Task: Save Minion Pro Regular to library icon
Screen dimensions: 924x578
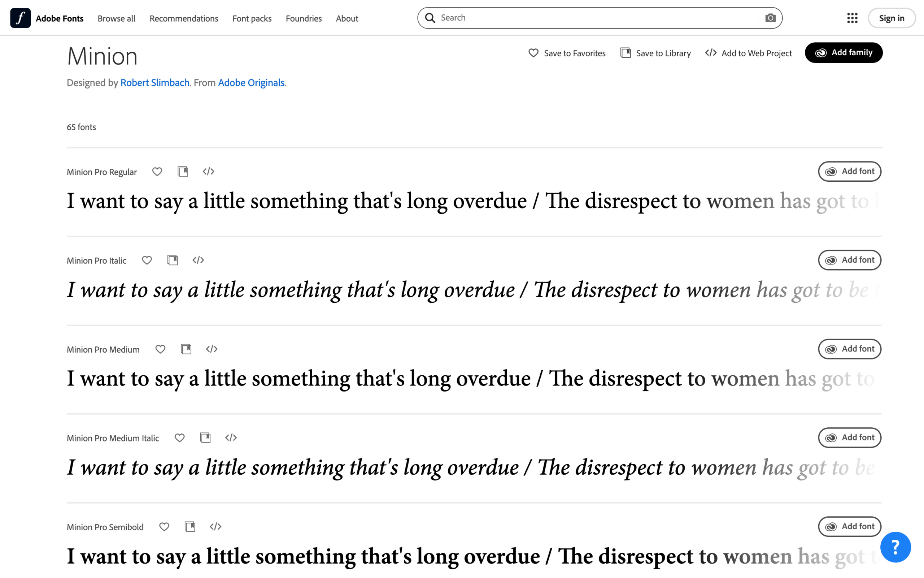Action: [183, 172]
